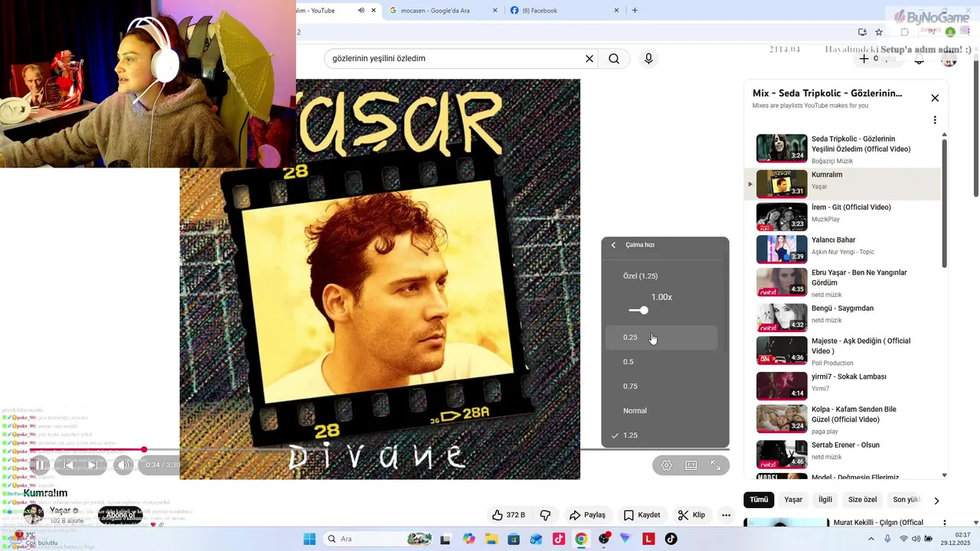Show more filter chips with right arrow

[x=936, y=500]
